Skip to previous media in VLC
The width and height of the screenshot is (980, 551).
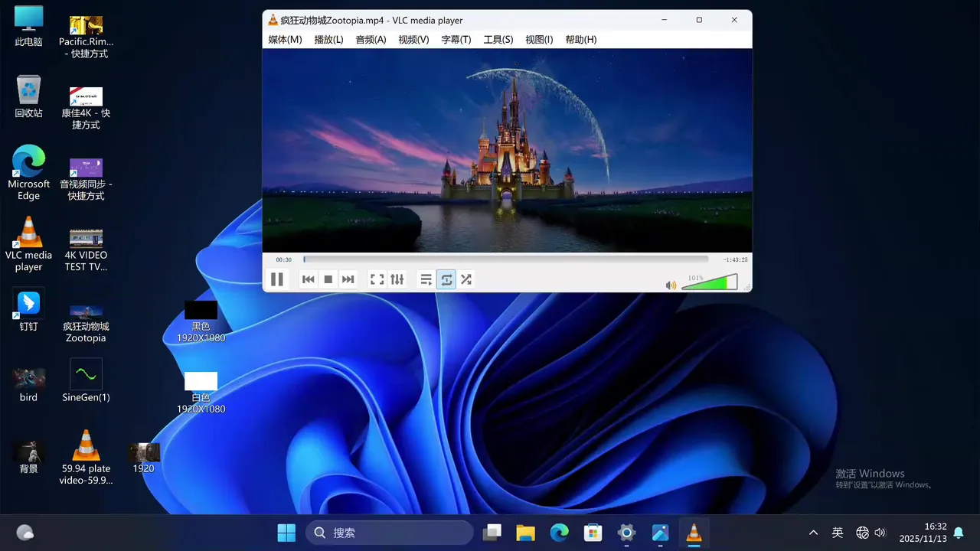click(309, 279)
